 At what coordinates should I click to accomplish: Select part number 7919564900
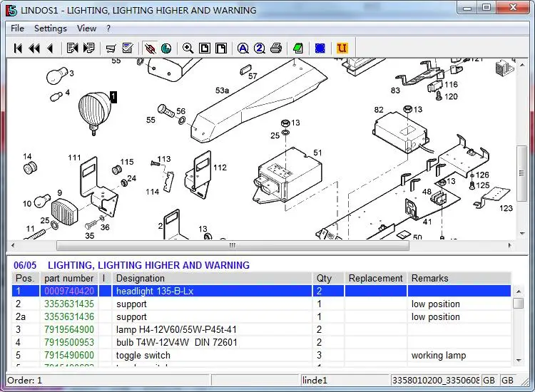point(69,329)
